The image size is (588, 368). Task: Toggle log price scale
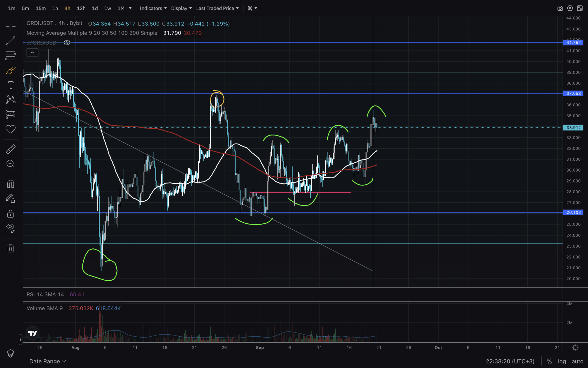[x=562, y=361]
